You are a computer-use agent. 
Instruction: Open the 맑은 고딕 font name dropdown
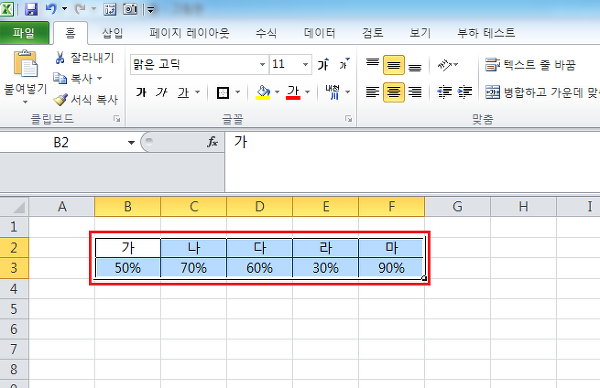click(x=262, y=64)
